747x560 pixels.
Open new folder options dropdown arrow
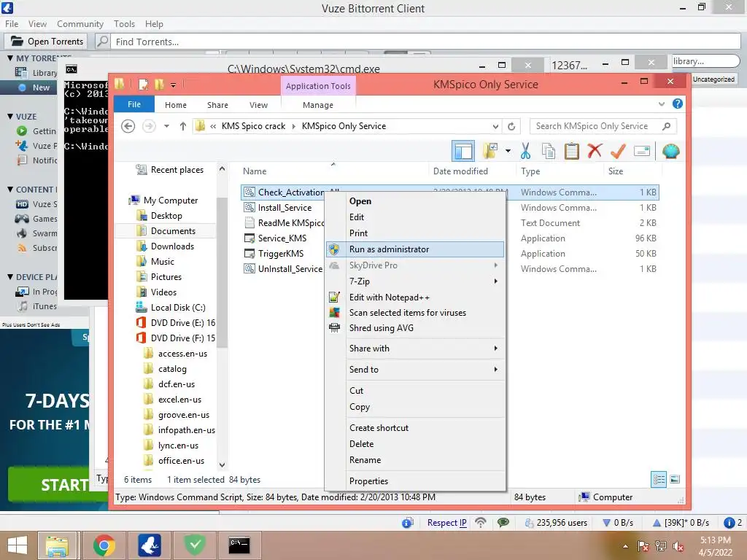click(x=508, y=151)
